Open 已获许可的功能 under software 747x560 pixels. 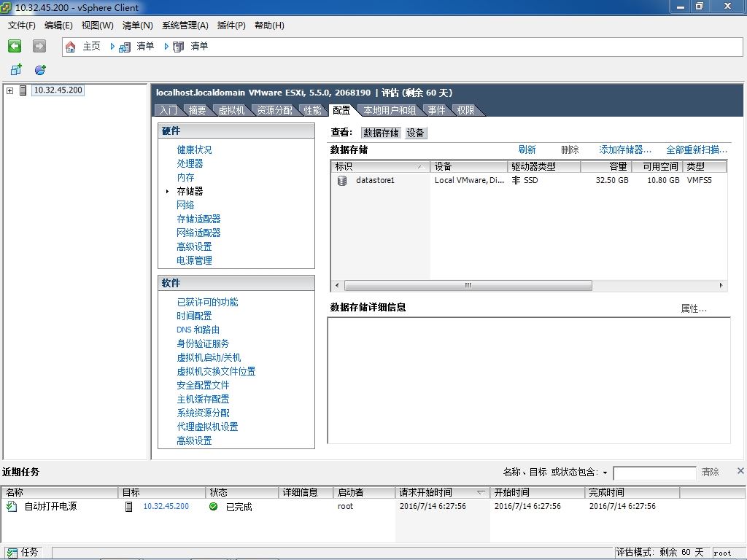click(207, 303)
